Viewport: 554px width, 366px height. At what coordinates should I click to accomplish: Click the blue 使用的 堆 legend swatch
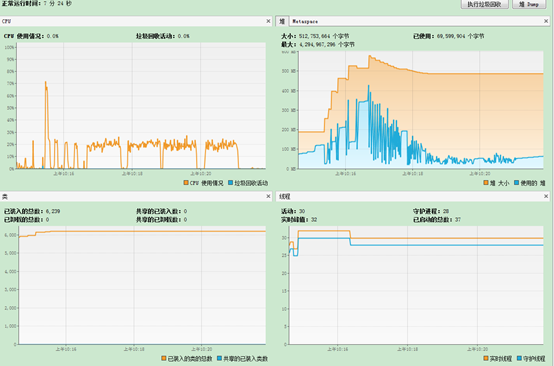517,183
